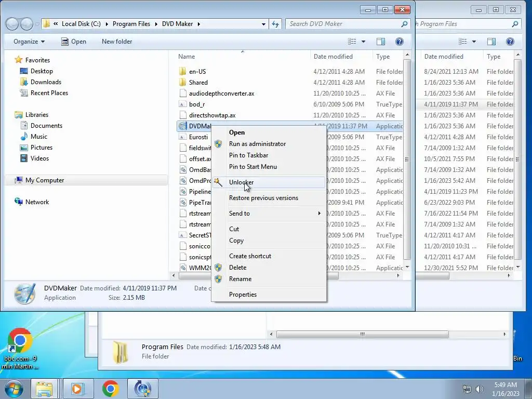Screen dimensions: 532x399
Task: Click the vertical scrollbar in Program Files window
Action: tap(518, 160)
